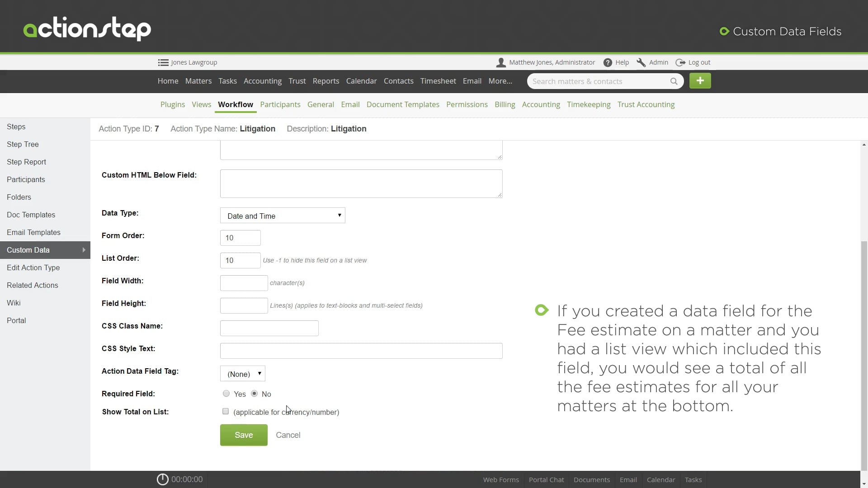Click the scrollbar down arrow
Viewport: 868px width, 488px height.
[864, 484]
